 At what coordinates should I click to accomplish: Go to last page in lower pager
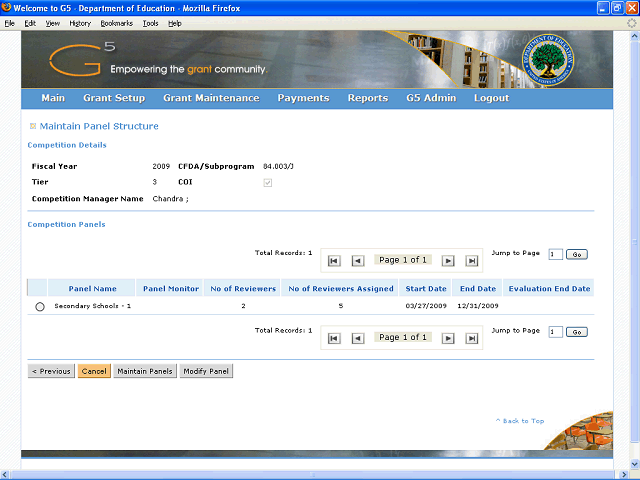tap(472, 338)
